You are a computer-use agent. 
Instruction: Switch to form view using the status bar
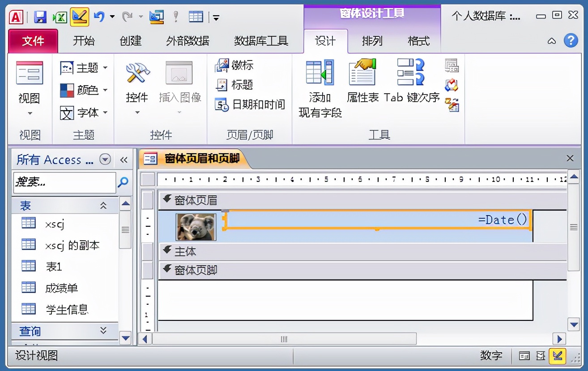(x=524, y=355)
